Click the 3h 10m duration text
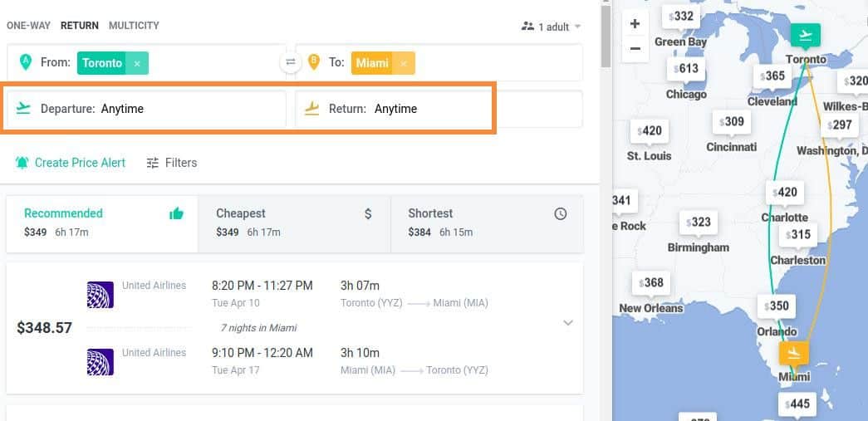This screenshot has width=868, height=421. pyautogui.click(x=360, y=353)
